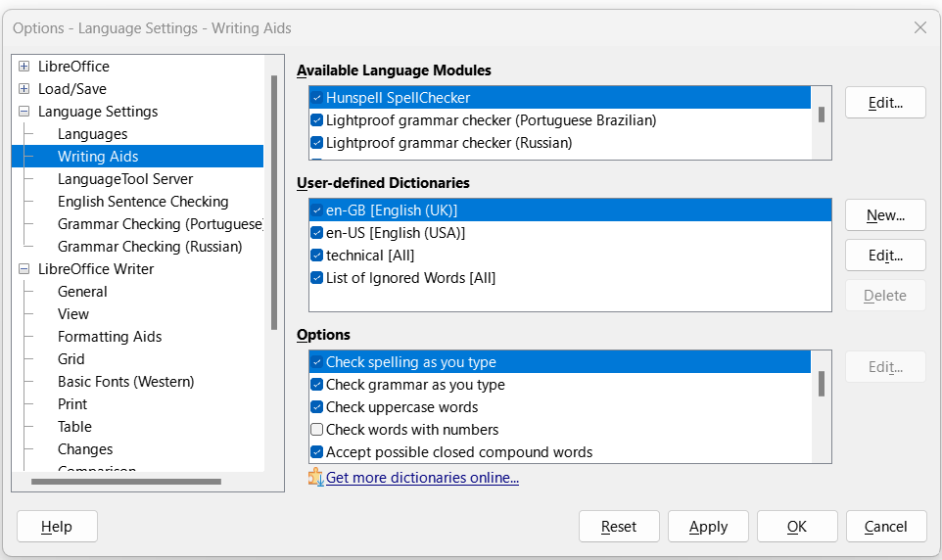
Task: Click the Apply button
Action: (708, 527)
